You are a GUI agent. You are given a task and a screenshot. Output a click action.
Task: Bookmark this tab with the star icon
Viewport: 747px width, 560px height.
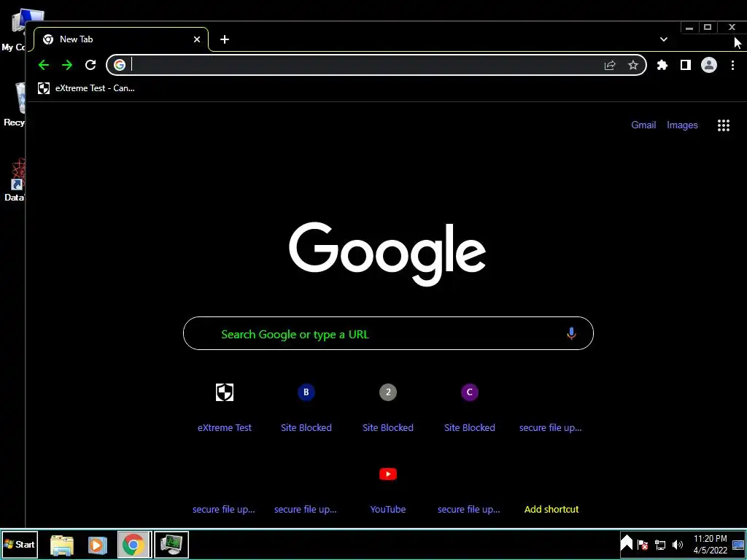pyautogui.click(x=632, y=65)
